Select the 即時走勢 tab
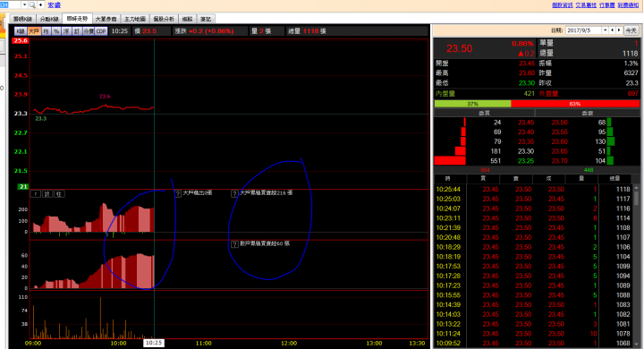Image resolution: width=644 pixels, height=349 pixels. pyautogui.click(x=77, y=19)
